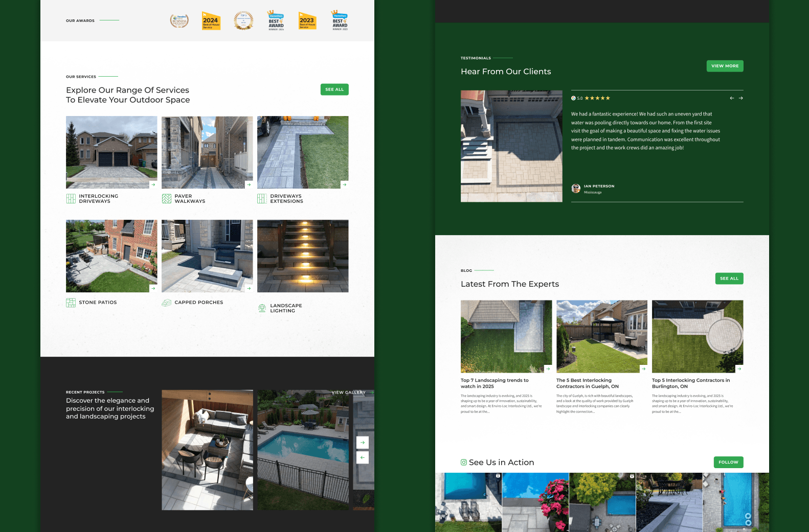The image size is (809, 532).
Task: Click the Landscape Lighting steps photo
Action: [303, 256]
